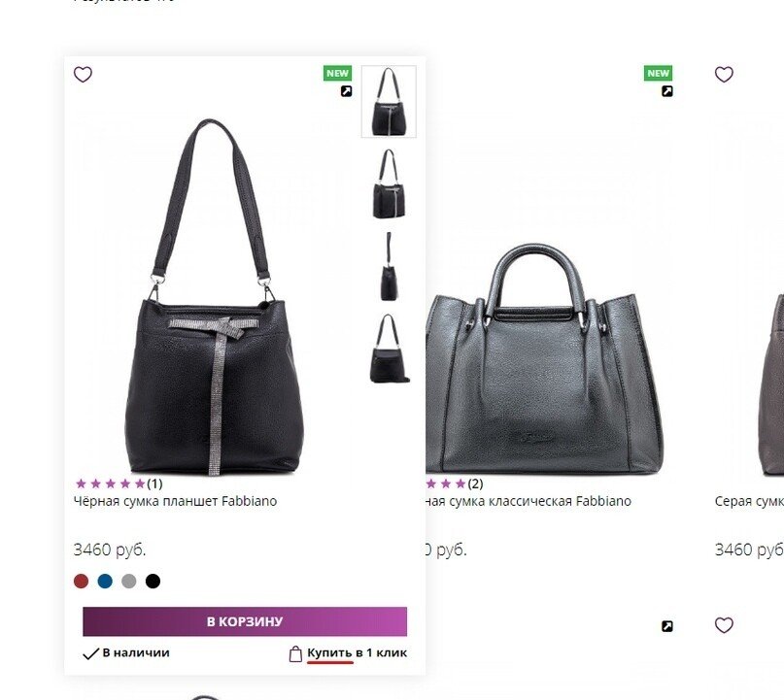Select the red color swatch

click(x=81, y=582)
